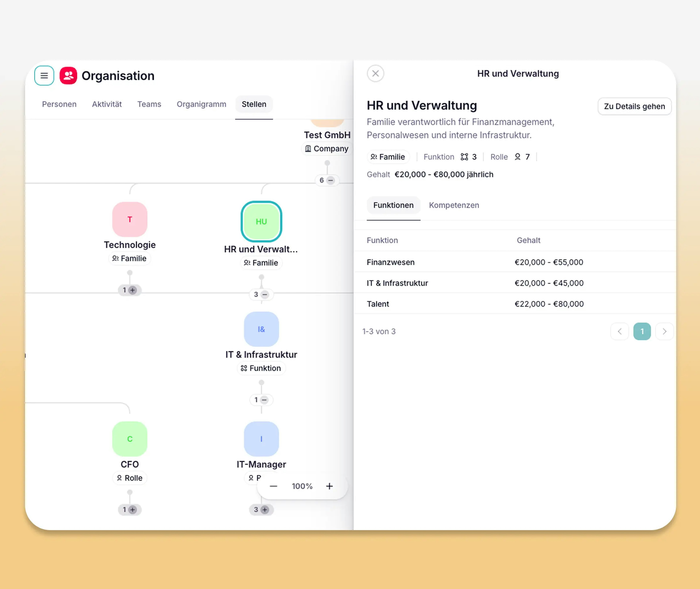Open the Kompetenzen tab
Screen dimensions: 700x589
pos(454,205)
